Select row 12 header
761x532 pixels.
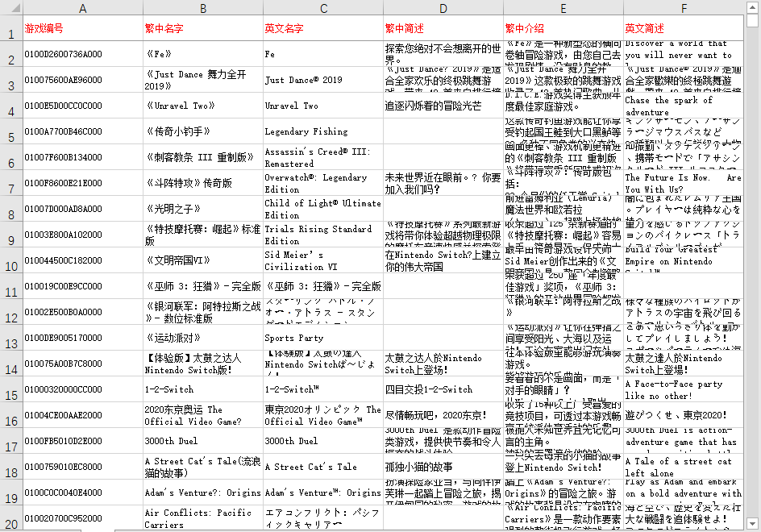11,312
